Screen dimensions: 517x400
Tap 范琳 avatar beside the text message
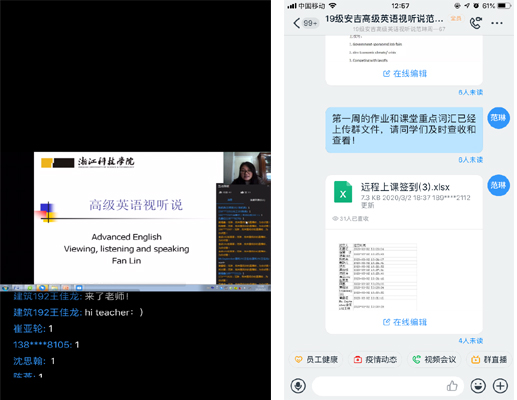coord(498,118)
